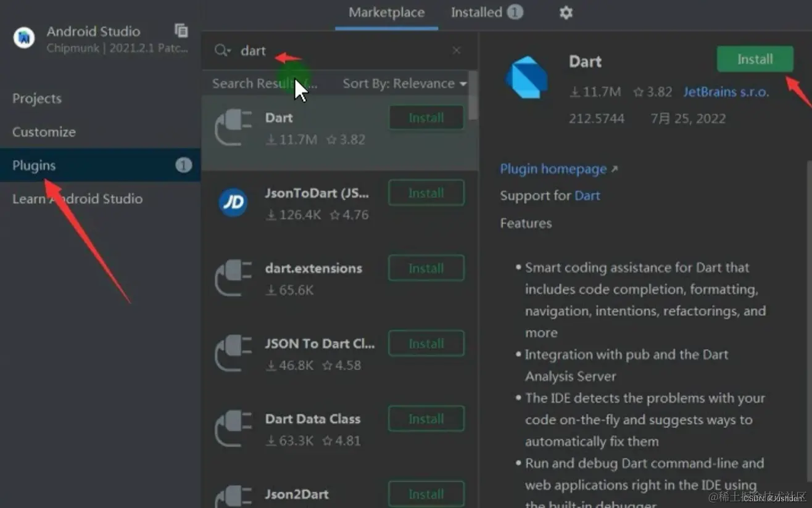The width and height of the screenshot is (812, 508).
Task: Open the Plugins section
Action: coord(100,165)
